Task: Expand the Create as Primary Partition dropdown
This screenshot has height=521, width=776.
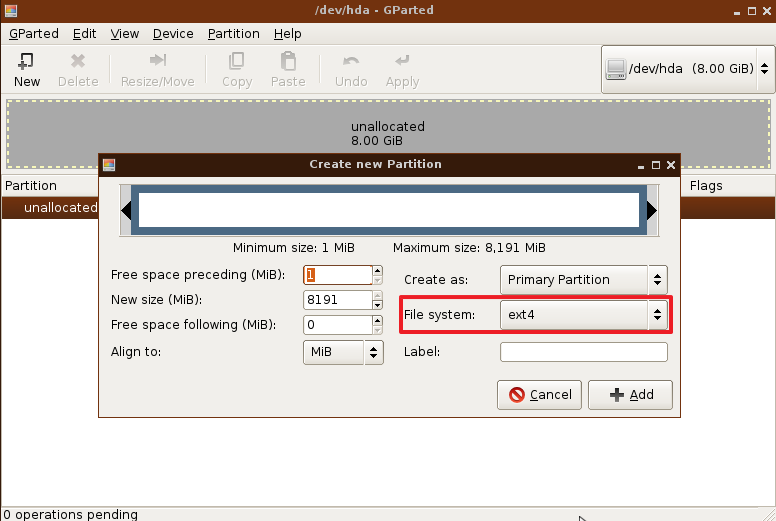Action: pos(583,280)
